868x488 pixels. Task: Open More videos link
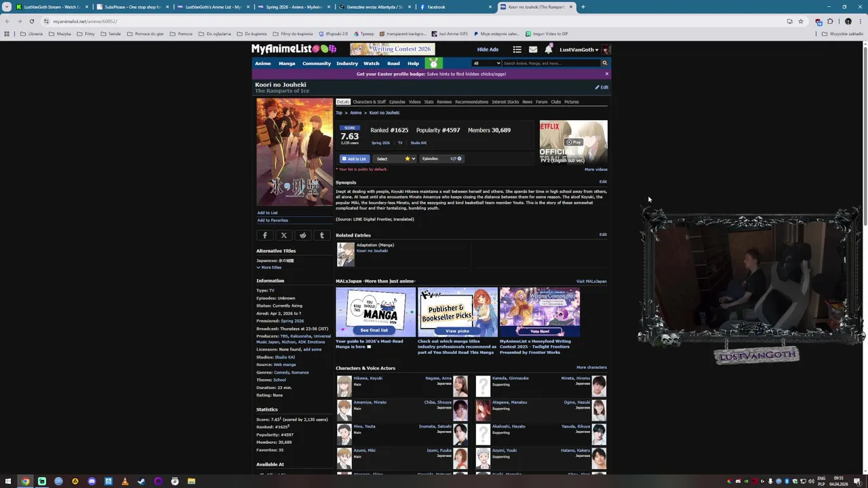point(596,169)
